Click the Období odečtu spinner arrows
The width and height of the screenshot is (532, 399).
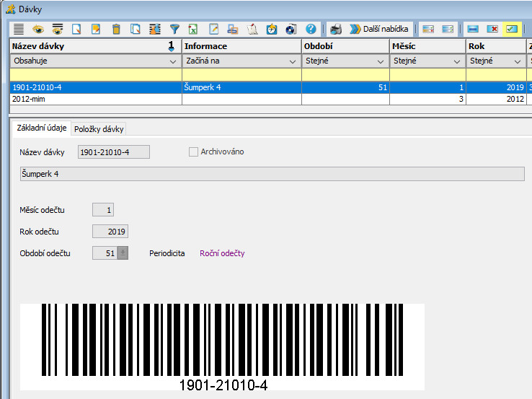(123, 253)
